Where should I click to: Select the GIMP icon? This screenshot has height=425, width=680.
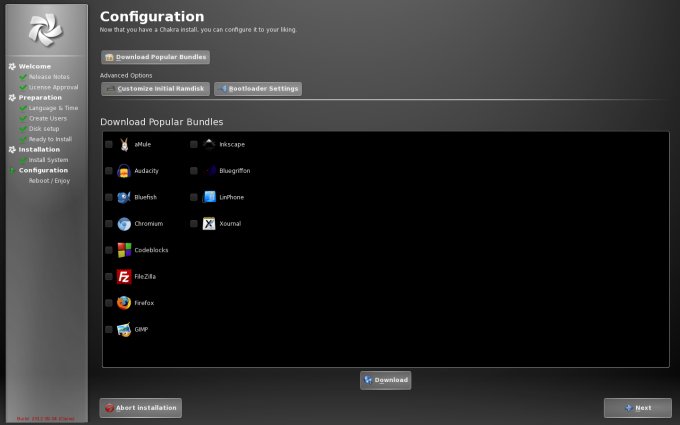pyautogui.click(x=124, y=329)
